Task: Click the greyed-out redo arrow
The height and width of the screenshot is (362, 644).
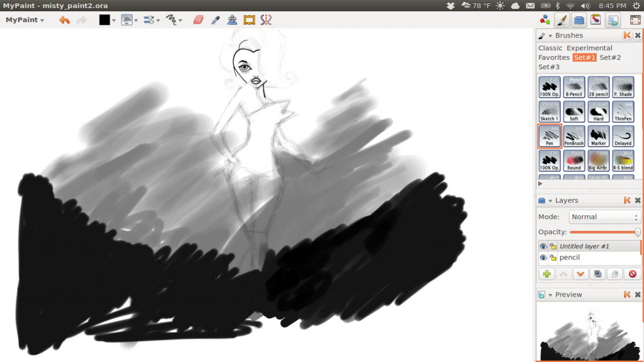Action: [82, 20]
